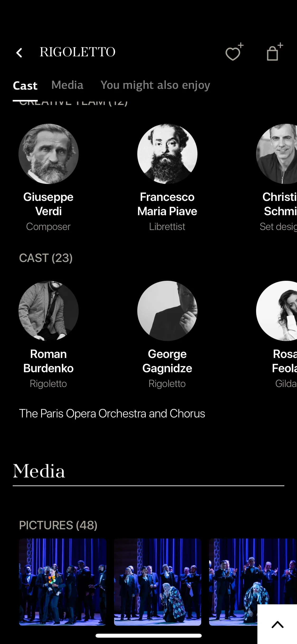Select the Cast tab
297x644 pixels.
pos(25,86)
